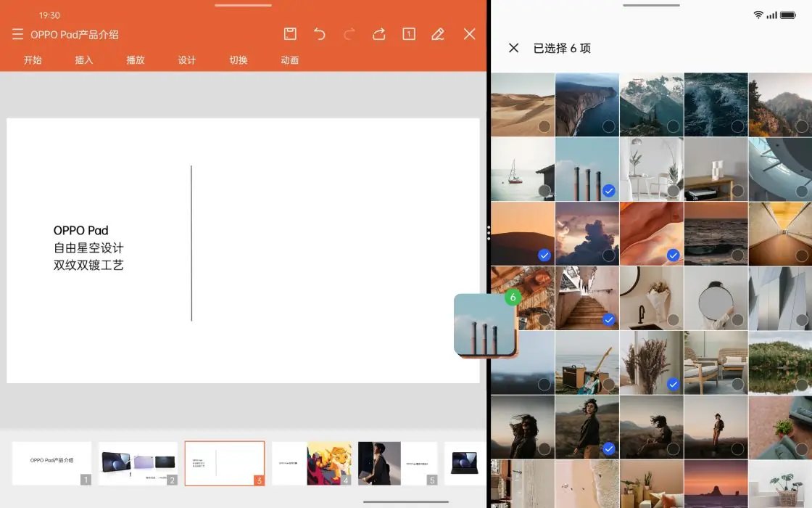Open the 切换 tab
The width and height of the screenshot is (812, 508).
239,60
